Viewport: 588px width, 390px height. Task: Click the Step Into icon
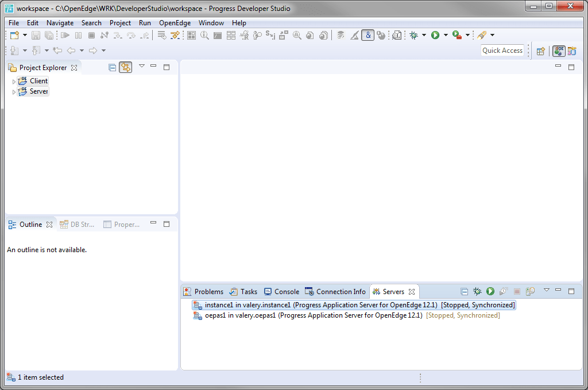pyautogui.click(x=118, y=35)
